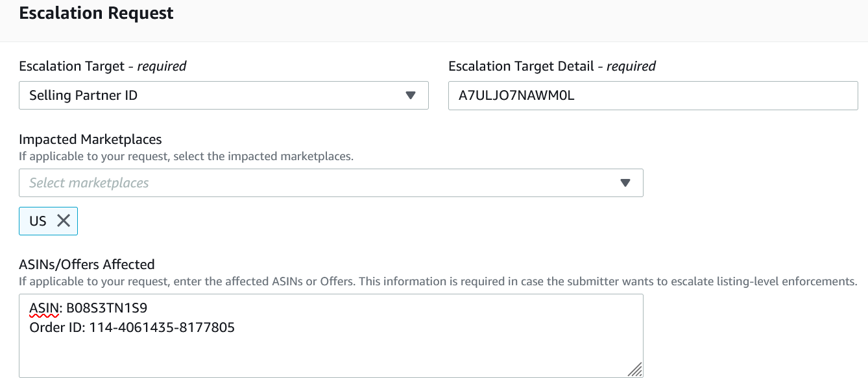Grab the textarea resize handle corner
Viewport: 868px width, 378px height.
(x=635, y=370)
